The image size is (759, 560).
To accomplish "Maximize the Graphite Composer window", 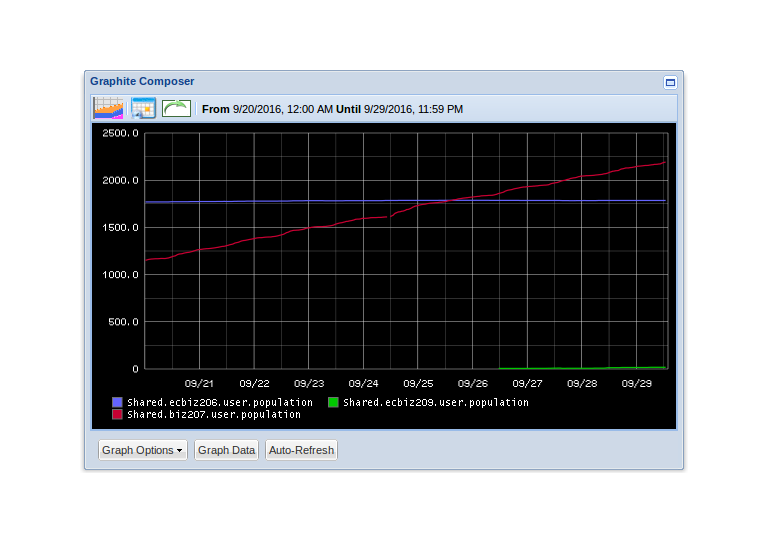I will click(x=670, y=82).
